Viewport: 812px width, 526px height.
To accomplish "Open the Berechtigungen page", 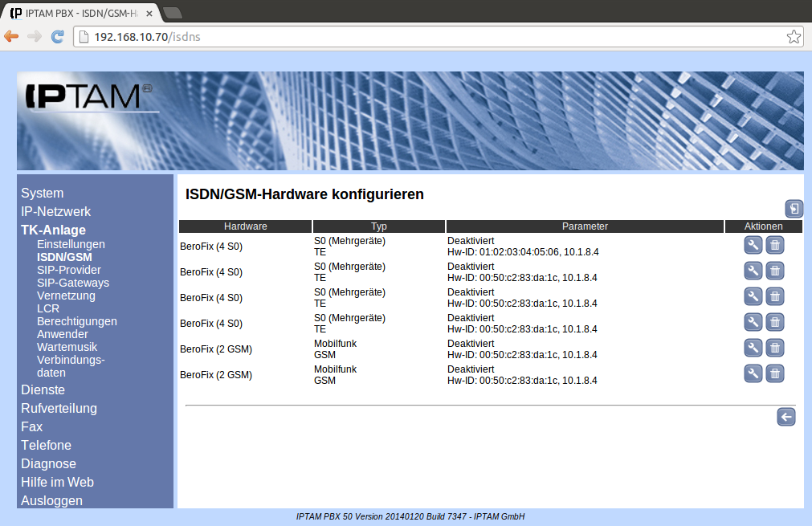I will (77, 321).
